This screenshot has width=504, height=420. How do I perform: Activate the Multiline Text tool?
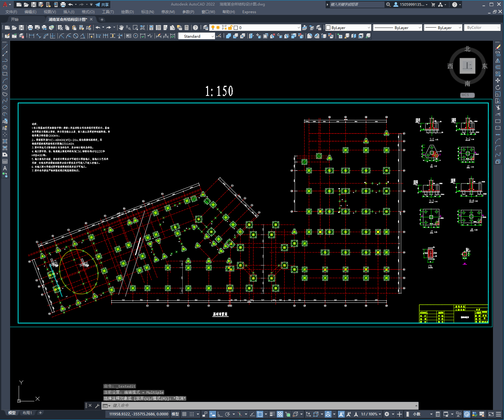coord(5,168)
